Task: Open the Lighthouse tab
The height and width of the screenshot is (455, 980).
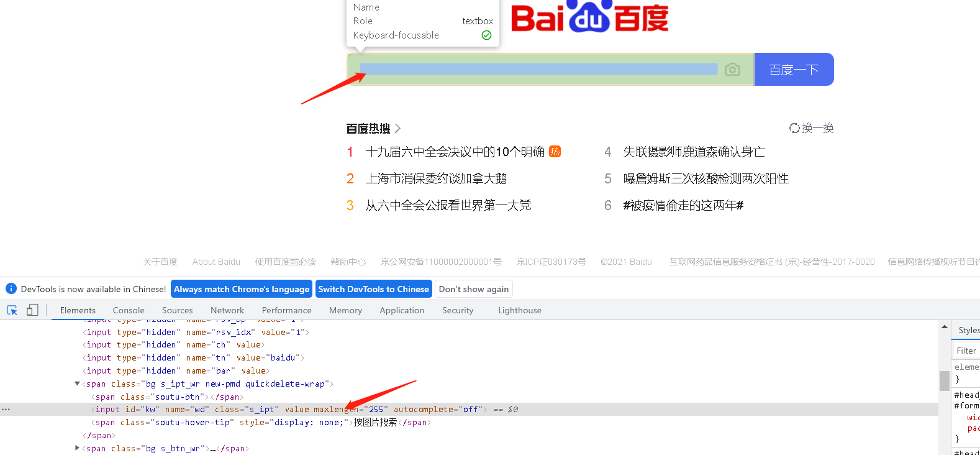Action: 520,310
